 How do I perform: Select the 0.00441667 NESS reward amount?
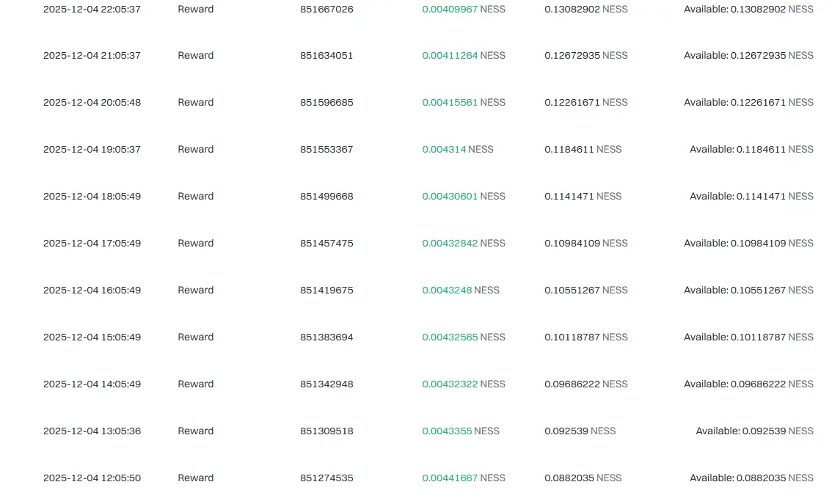coord(463,478)
